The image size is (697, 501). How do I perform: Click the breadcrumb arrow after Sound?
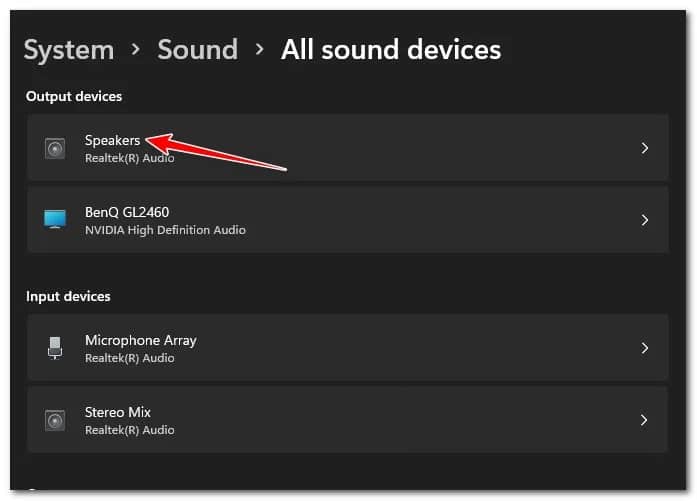click(x=259, y=50)
